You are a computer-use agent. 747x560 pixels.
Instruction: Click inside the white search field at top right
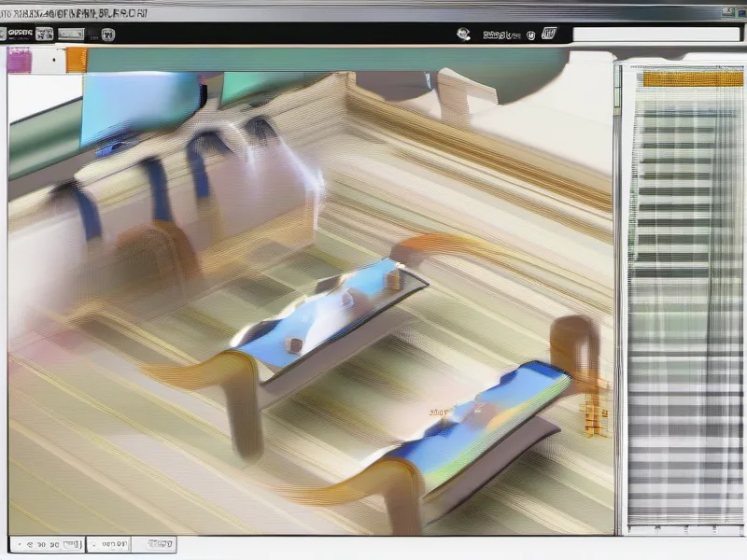tap(654, 35)
